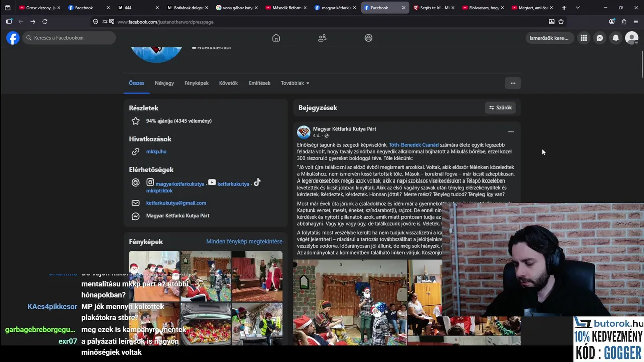Click the 'Hivatkozások' section heading
644x362 pixels.
point(150,139)
